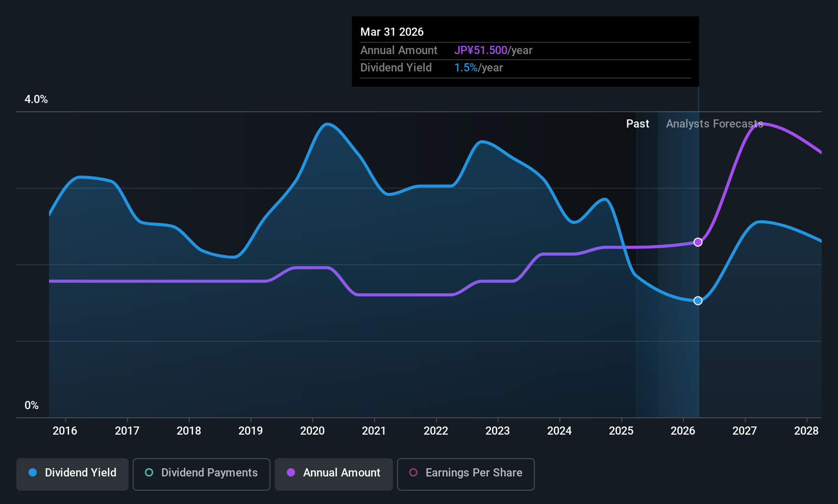The image size is (838, 504).
Task: Click the JP¥51.500/year tooltip value
Action: pos(493,51)
